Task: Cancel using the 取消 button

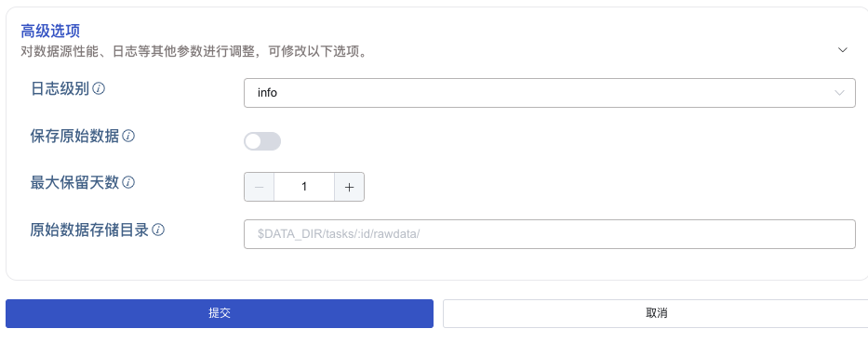Action: (x=656, y=313)
